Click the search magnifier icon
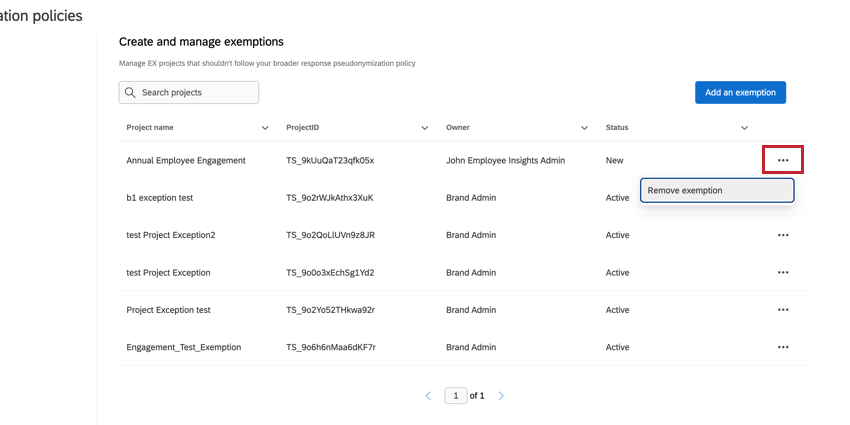The image size is (850, 425). point(130,93)
